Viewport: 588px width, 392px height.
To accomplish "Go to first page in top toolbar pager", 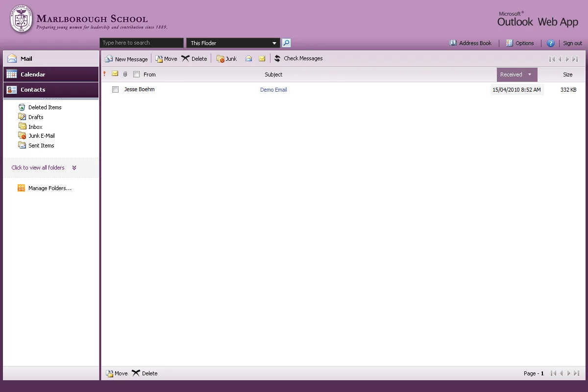I will (x=552, y=59).
